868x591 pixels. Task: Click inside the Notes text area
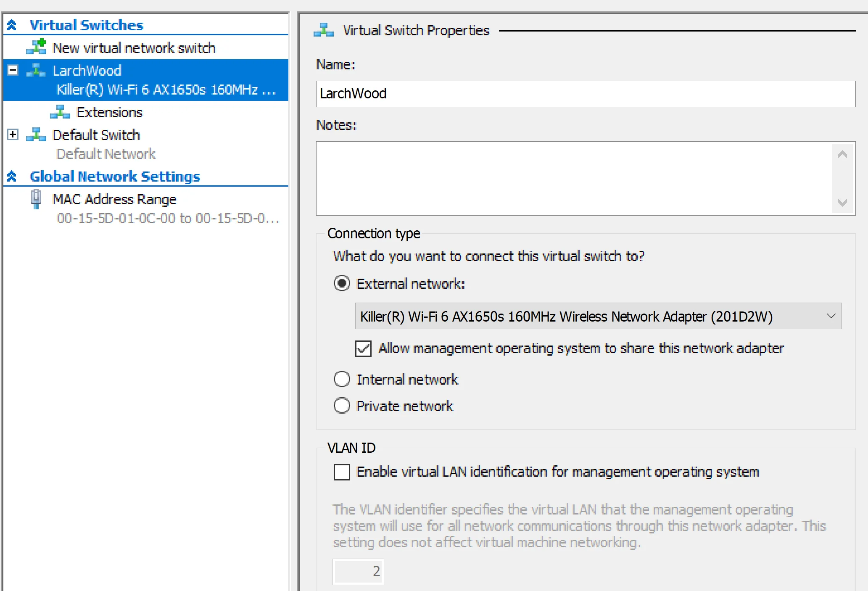click(574, 179)
